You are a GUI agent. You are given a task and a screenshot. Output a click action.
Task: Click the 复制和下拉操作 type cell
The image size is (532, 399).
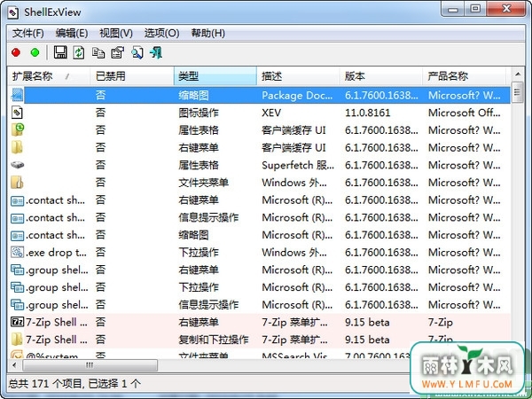click(214, 340)
